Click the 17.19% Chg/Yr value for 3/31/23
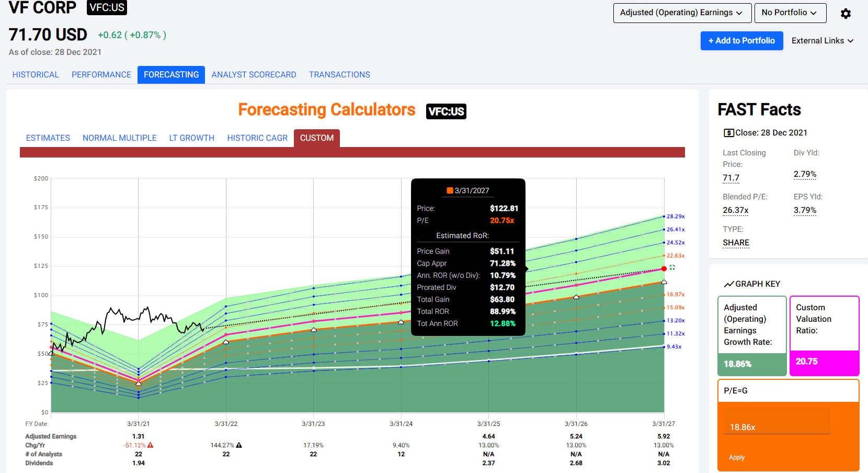This screenshot has width=868, height=473. pyautogui.click(x=313, y=445)
